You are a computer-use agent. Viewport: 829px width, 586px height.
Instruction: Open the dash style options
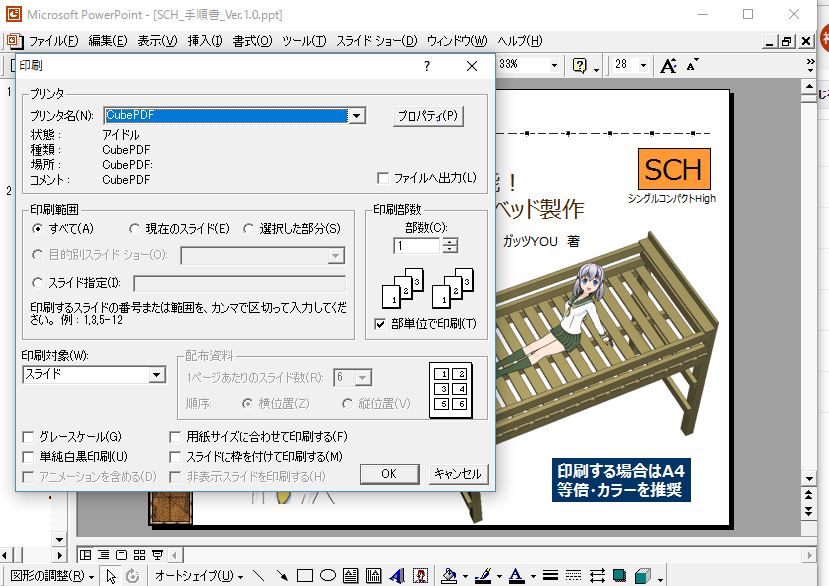573,575
